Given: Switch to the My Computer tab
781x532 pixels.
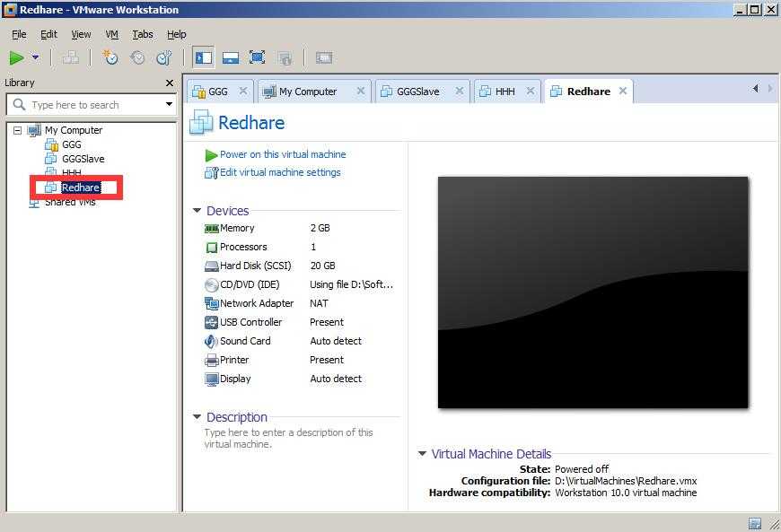Looking at the screenshot, I should click(x=308, y=92).
